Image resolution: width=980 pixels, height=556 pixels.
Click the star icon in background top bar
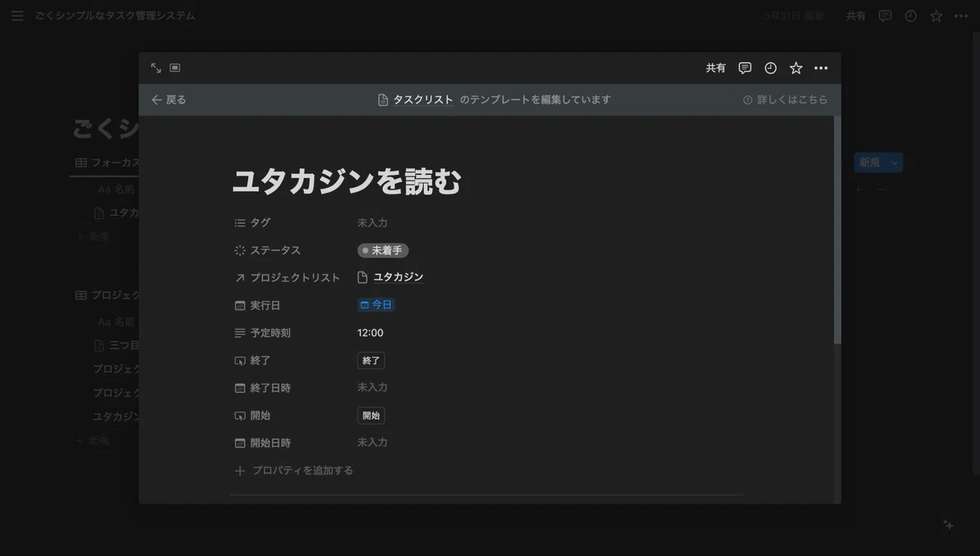[x=936, y=16]
